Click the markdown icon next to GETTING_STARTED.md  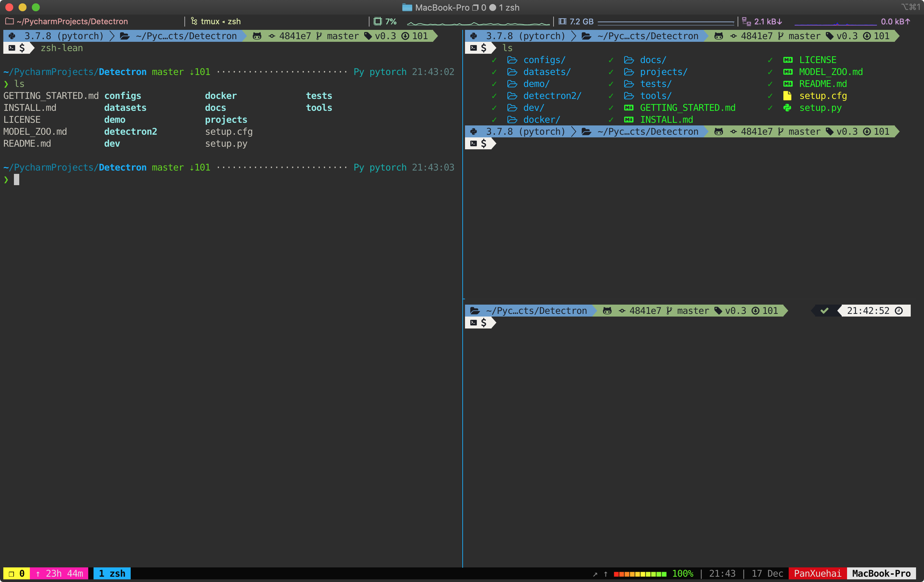click(628, 108)
